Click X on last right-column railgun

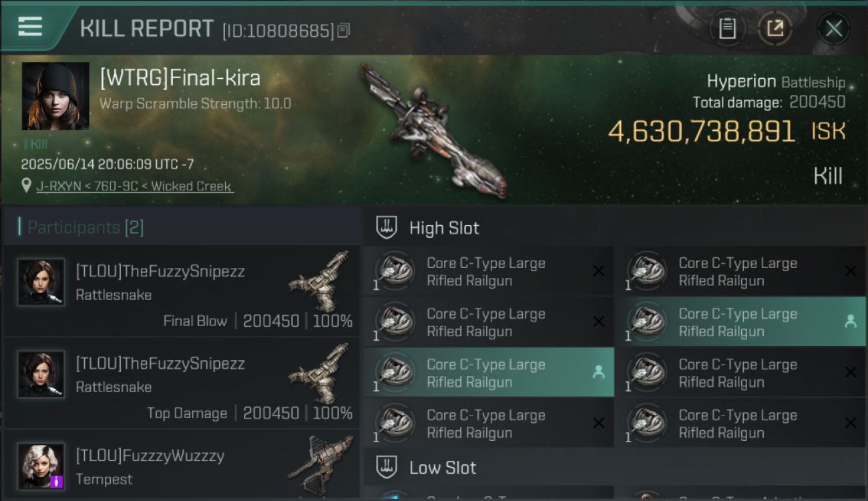pyautogui.click(x=851, y=423)
